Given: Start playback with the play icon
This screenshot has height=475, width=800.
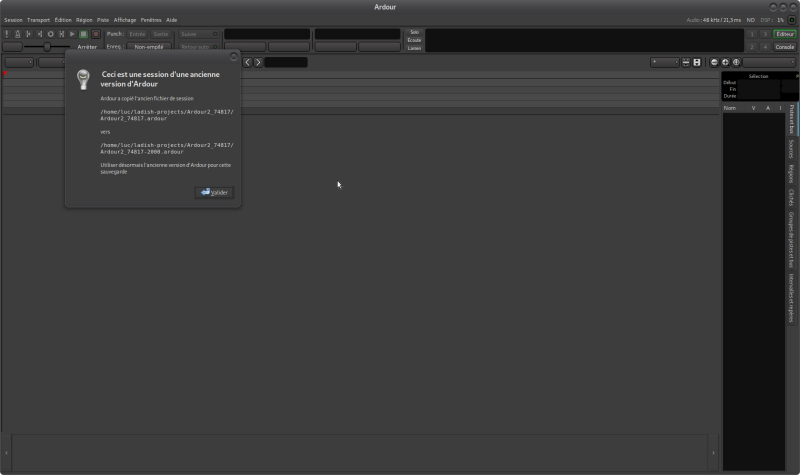Looking at the screenshot, I should point(72,34).
